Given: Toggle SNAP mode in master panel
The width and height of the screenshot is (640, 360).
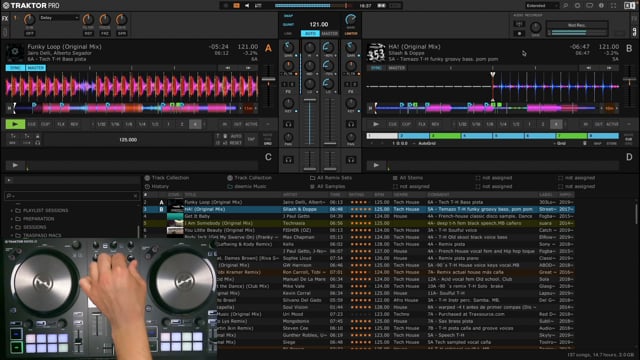Looking at the screenshot, I should [288, 16].
